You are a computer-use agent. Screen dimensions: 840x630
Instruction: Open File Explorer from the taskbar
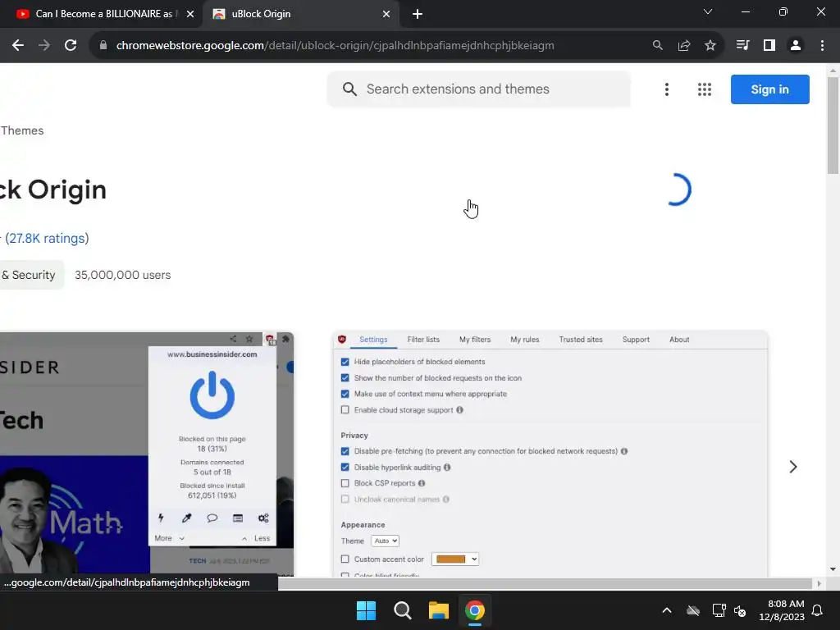(x=438, y=610)
